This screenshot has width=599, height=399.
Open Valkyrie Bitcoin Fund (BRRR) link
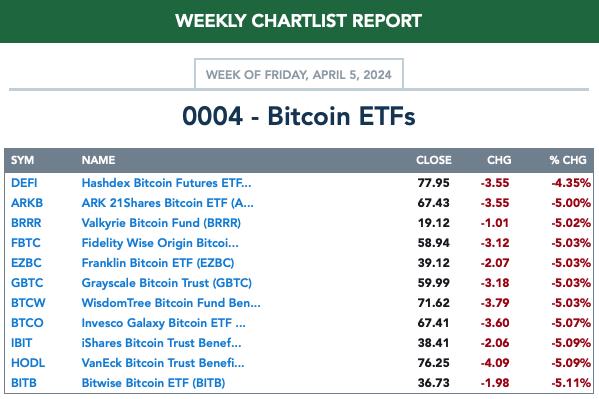click(161, 223)
